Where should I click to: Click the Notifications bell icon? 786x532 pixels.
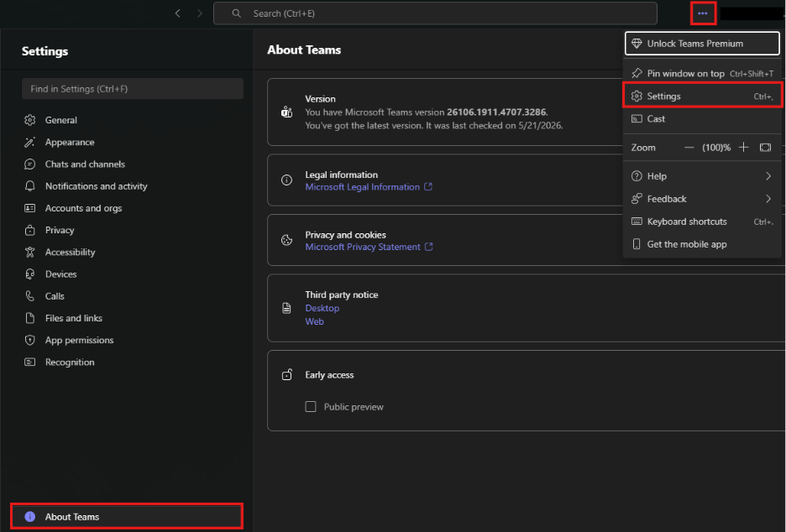[x=30, y=186]
